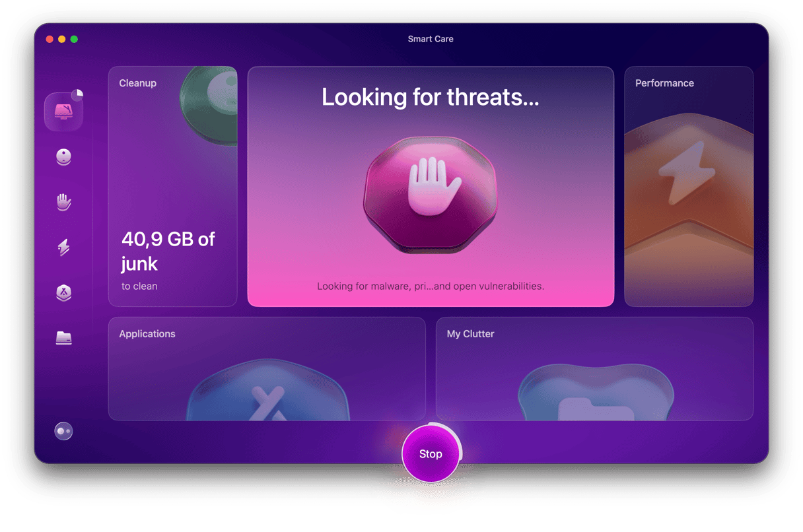The width and height of the screenshot is (803, 532).
Task: Click the 'Looking for threats...' heading
Action: click(x=431, y=97)
